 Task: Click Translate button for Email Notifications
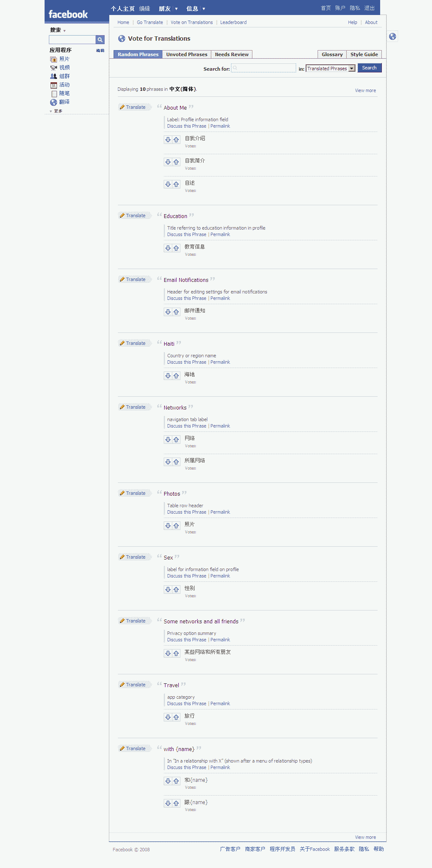pos(135,279)
